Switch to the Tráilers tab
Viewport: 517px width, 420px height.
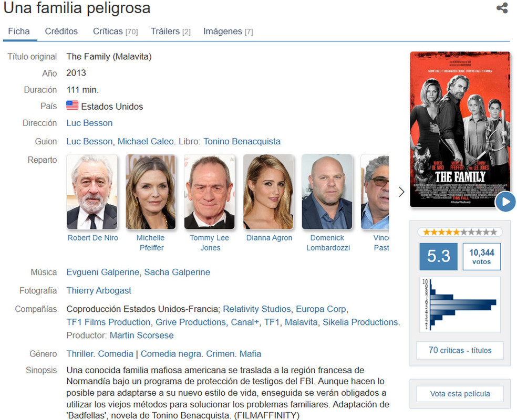(x=170, y=31)
